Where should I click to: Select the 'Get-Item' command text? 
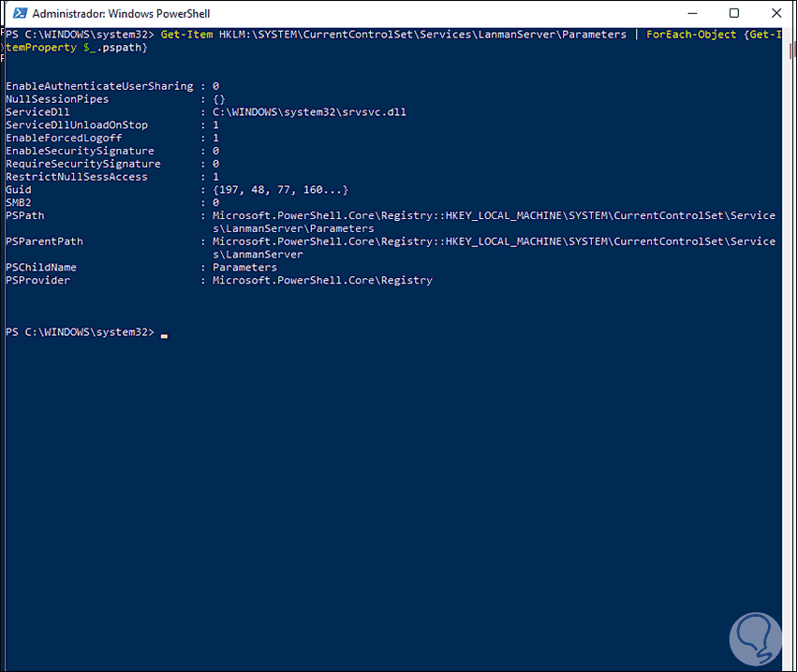(186, 35)
